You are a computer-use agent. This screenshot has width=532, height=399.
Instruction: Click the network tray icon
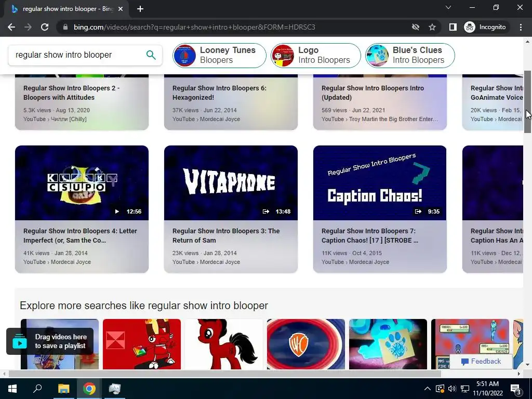point(465,389)
